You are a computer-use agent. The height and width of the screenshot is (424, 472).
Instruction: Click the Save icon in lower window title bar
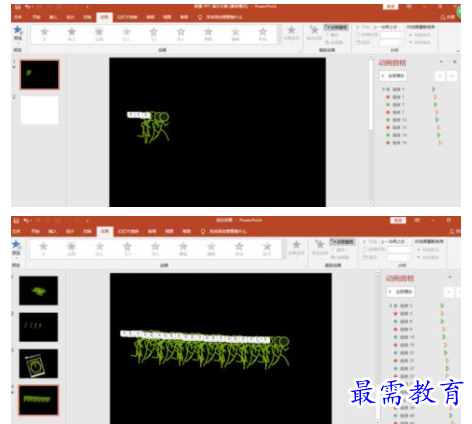16,221
